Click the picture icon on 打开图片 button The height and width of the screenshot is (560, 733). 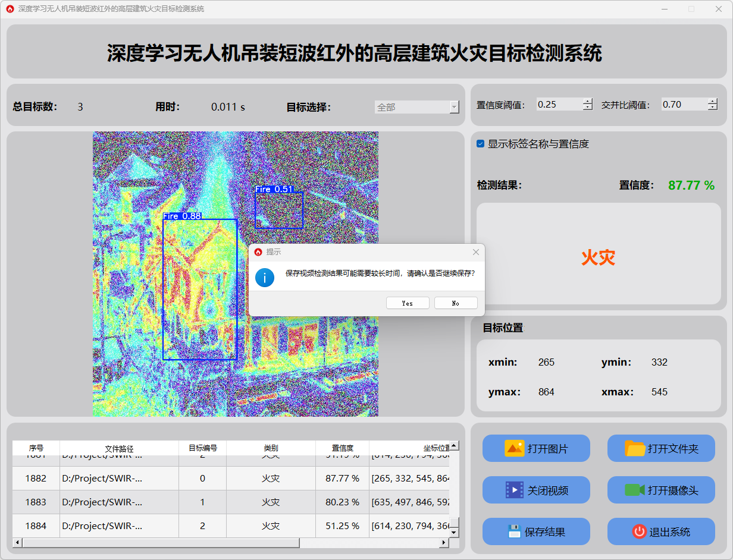[514, 448]
